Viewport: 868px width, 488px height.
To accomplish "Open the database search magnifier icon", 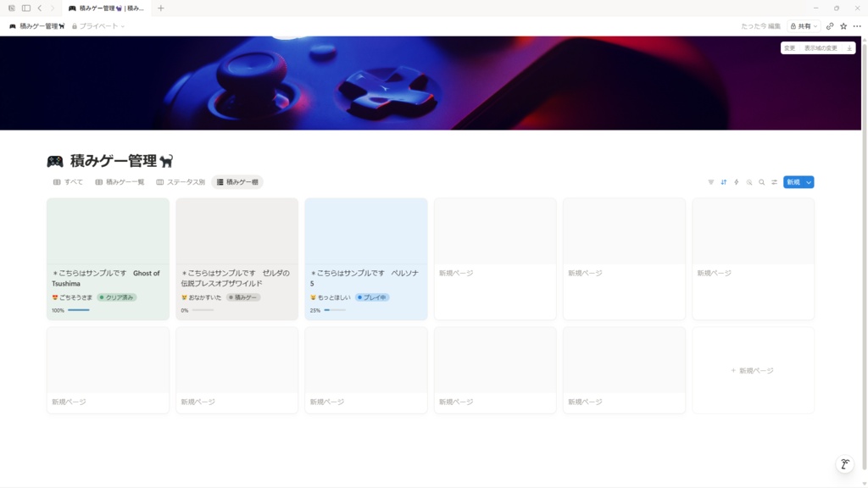I will [762, 182].
